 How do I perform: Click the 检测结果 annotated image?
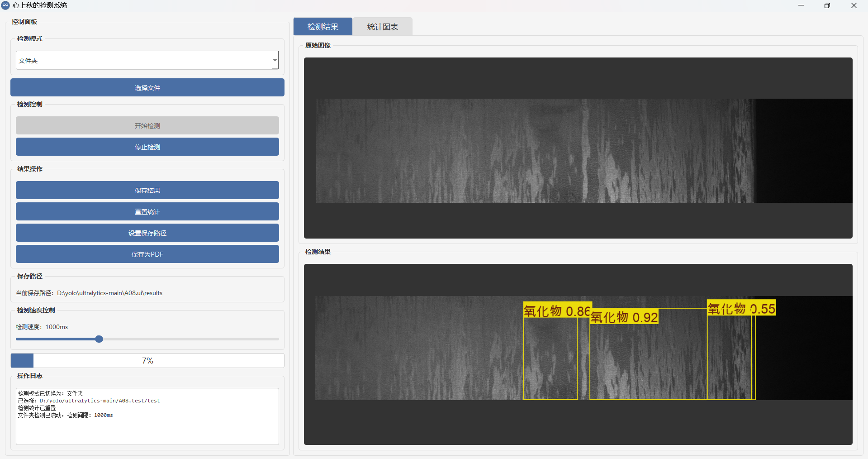pos(578,354)
